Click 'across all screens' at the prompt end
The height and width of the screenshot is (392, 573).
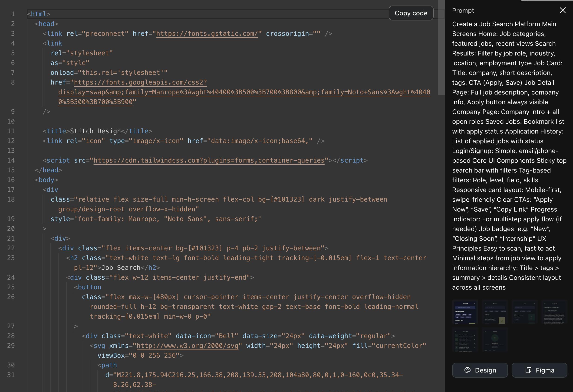479,287
